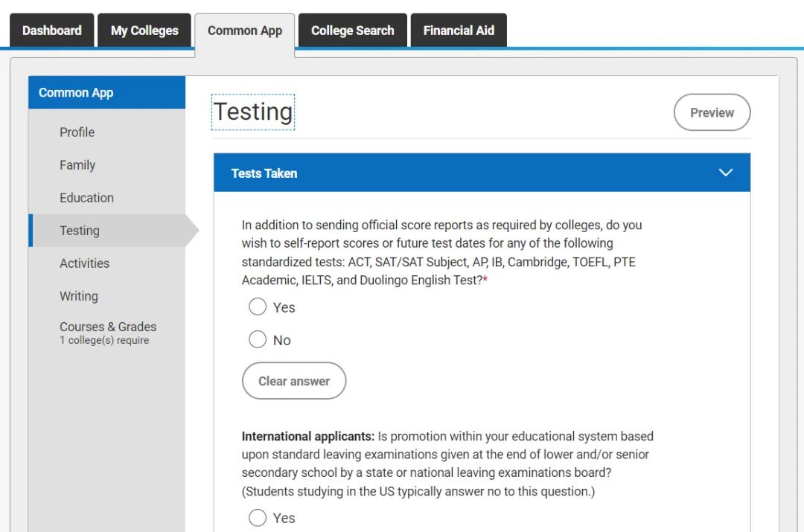The width and height of the screenshot is (804, 532).
Task: Select Yes for self-reporting test scores
Action: [x=258, y=307]
